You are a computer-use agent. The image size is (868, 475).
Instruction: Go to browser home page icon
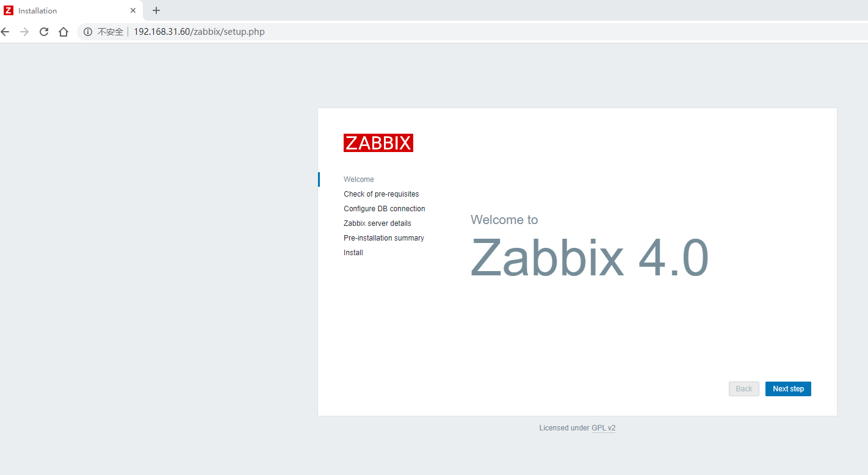(63, 32)
